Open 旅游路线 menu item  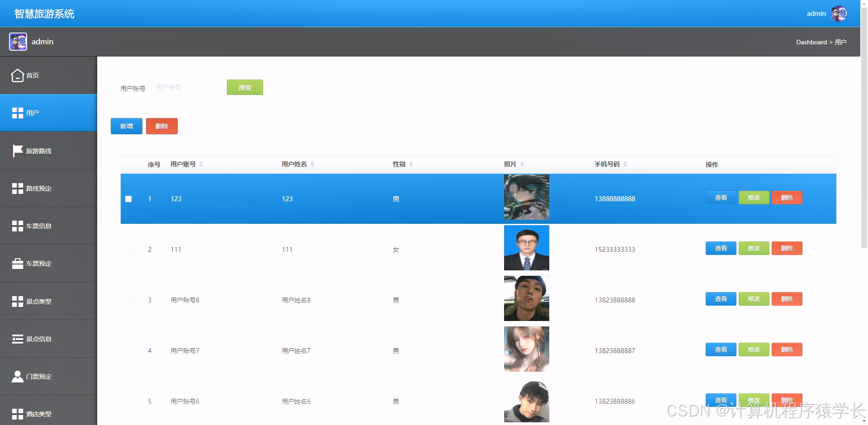point(48,151)
